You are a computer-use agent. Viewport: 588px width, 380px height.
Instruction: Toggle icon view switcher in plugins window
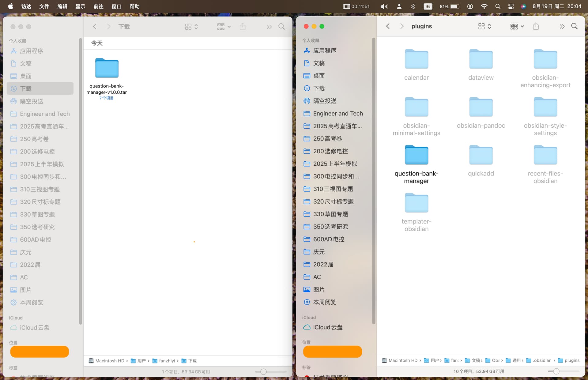pos(484,26)
